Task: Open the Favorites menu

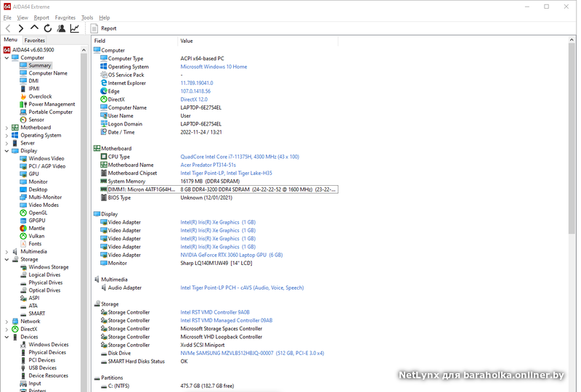Action: pos(65,17)
